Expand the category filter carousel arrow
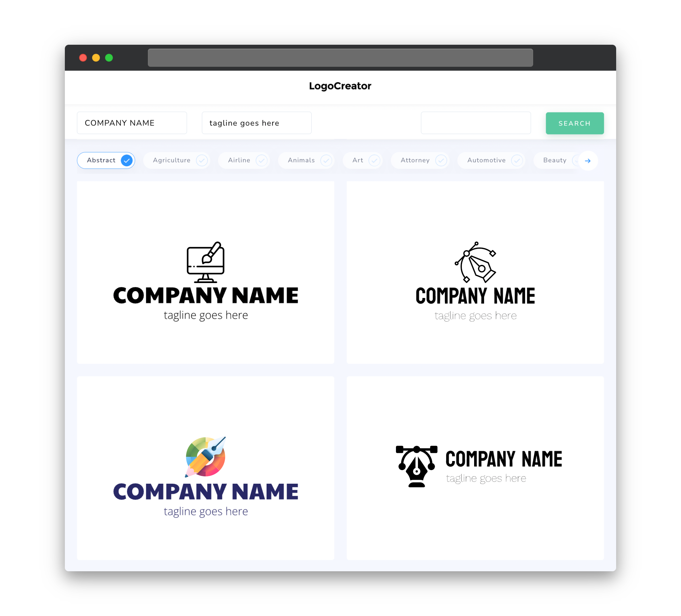Screen dimensions: 681x616 [x=588, y=161]
